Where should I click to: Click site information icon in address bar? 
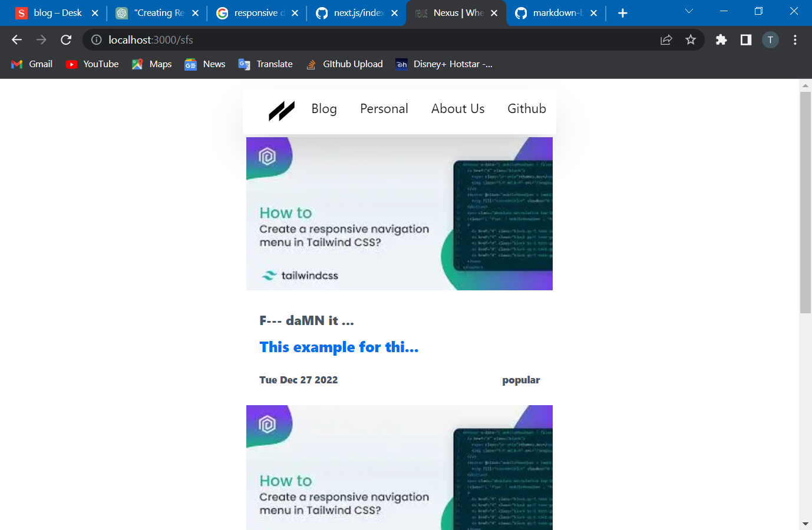tap(96, 39)
